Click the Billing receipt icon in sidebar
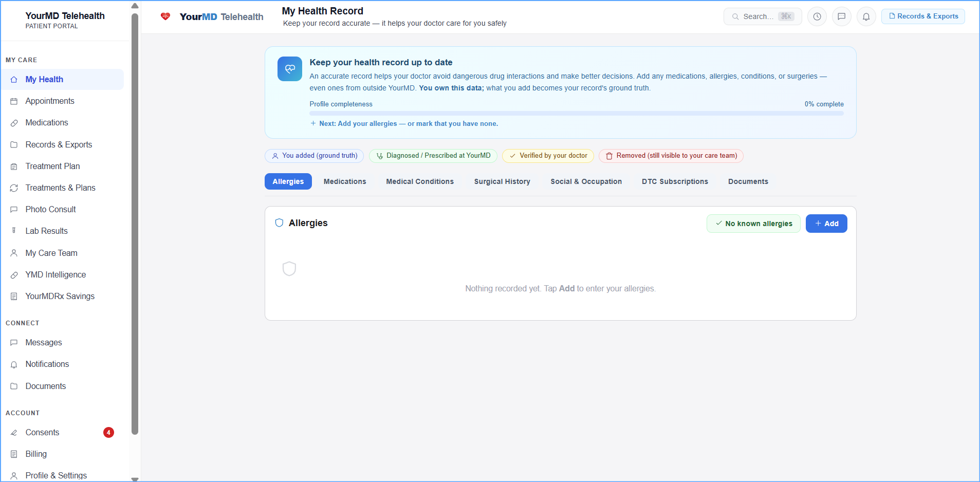Viewport: 980px width, 482px height. 14,454
